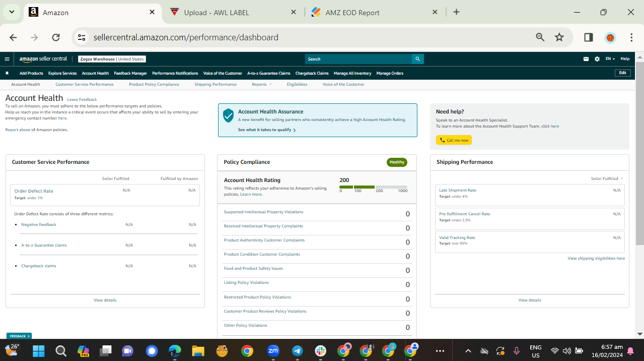644x361 pixels.
Task: Open the Seller Central hamburger menu
Action: coord(7,59)
